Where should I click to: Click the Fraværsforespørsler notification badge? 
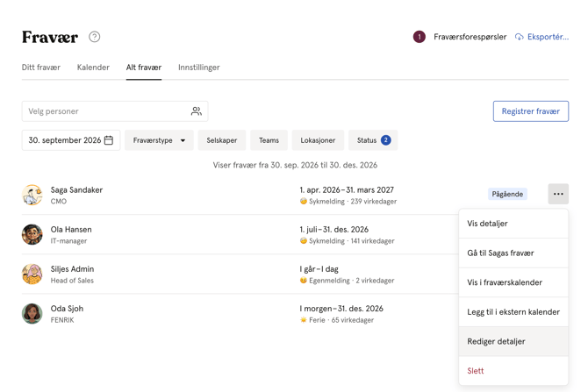pos(419,37)
